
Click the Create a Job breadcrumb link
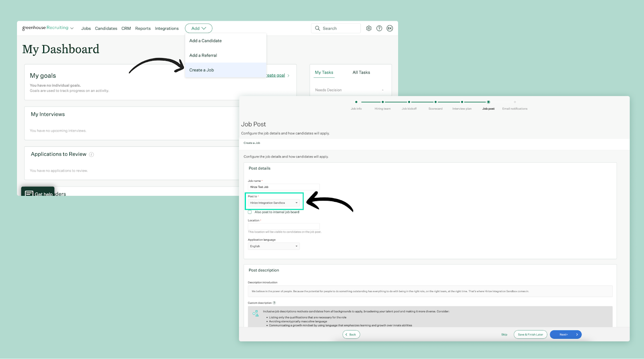[x=252, y=143]
